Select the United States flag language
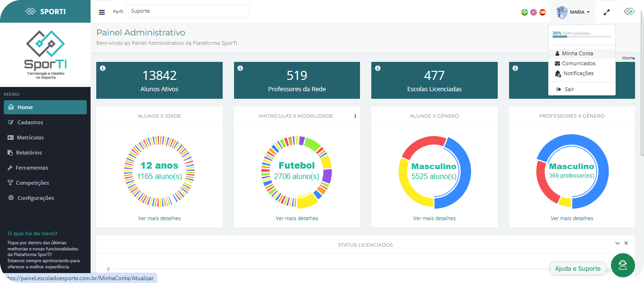Viewport: 644px width, 283px height. (x=534, y=12)
